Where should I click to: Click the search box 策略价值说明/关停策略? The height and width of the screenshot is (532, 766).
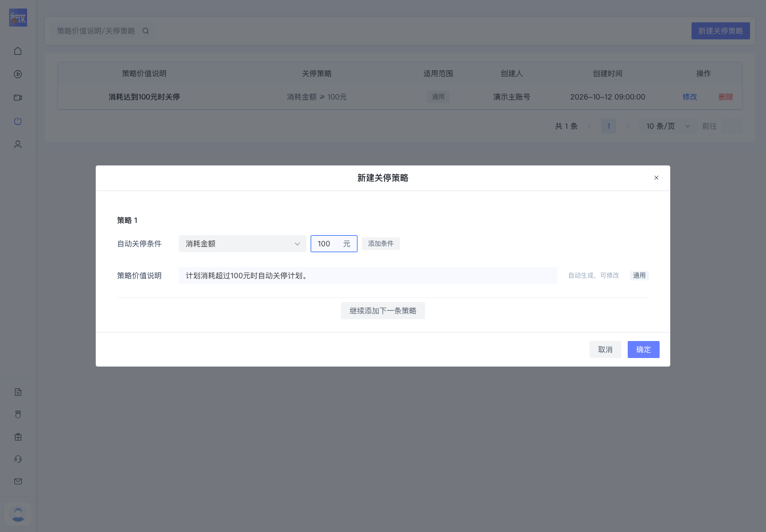pyautogui.click(x=103, y=31)
